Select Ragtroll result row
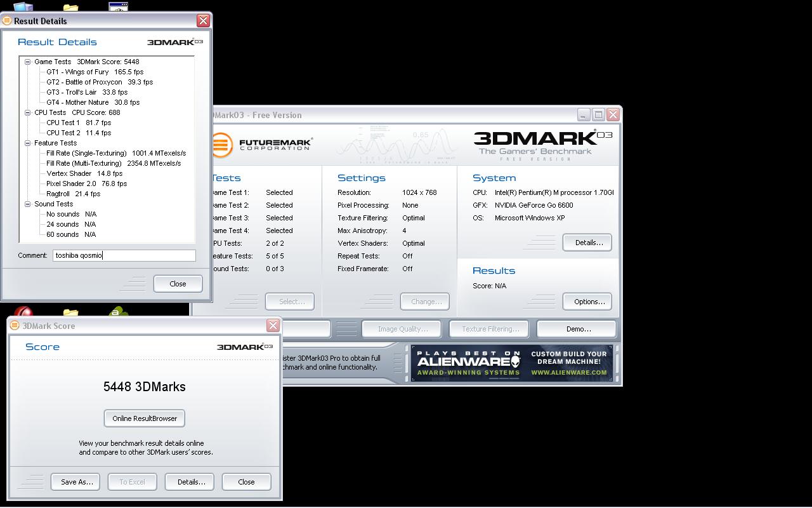 (73, 194)
